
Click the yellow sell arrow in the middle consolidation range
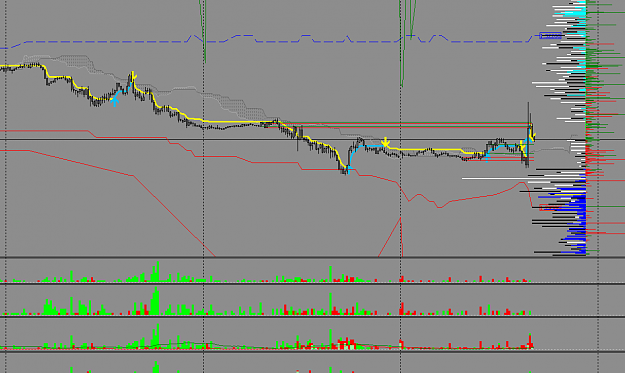point(385,141)
